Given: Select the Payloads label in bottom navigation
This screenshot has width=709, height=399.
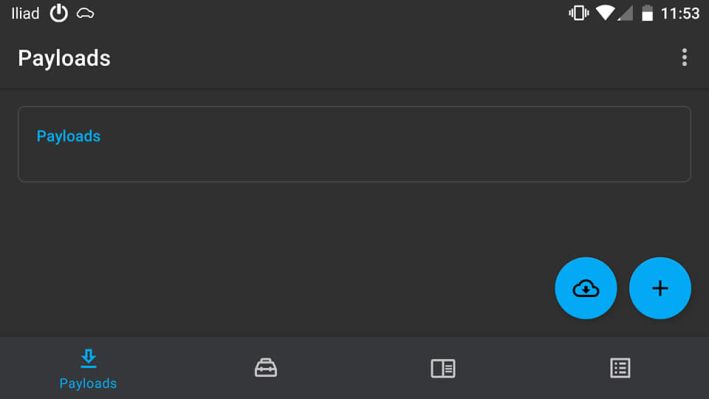Looking at the screenshot, I should pos(88,383).
